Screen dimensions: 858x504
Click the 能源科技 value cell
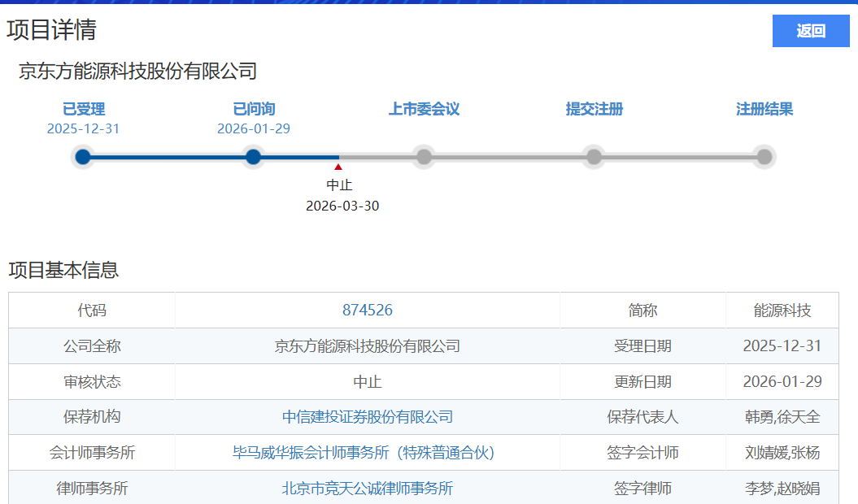click(782, 311)
